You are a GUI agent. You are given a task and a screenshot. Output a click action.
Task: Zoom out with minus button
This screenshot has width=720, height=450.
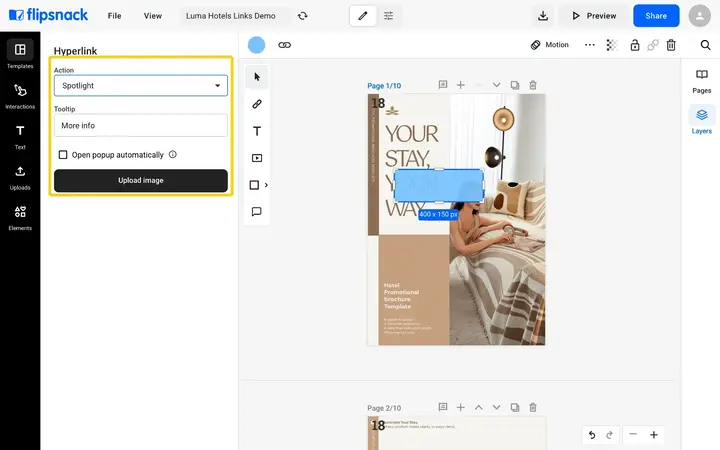(x=633, y=434)
